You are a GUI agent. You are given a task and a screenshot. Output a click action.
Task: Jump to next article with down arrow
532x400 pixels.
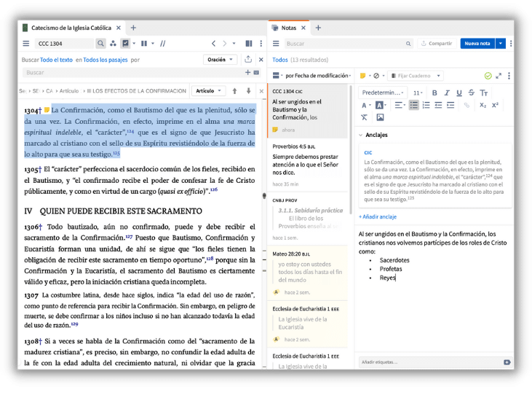click(x=249, y=91)
